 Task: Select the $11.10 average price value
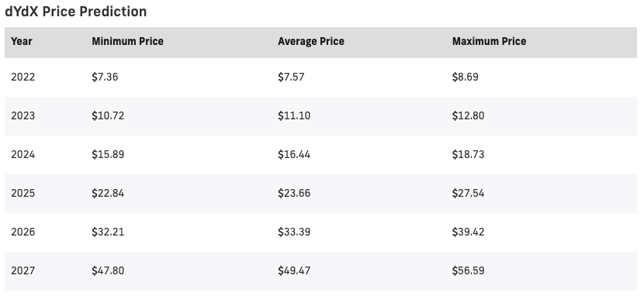(x=294, y=116)
